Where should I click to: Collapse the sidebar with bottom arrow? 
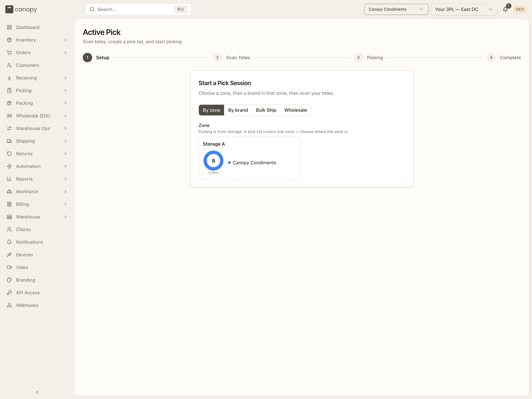click(37, 392)
